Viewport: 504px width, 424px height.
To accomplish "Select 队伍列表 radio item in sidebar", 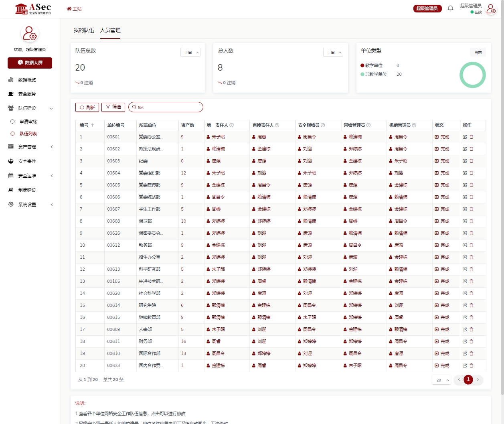I will click(x=12, y=134).
